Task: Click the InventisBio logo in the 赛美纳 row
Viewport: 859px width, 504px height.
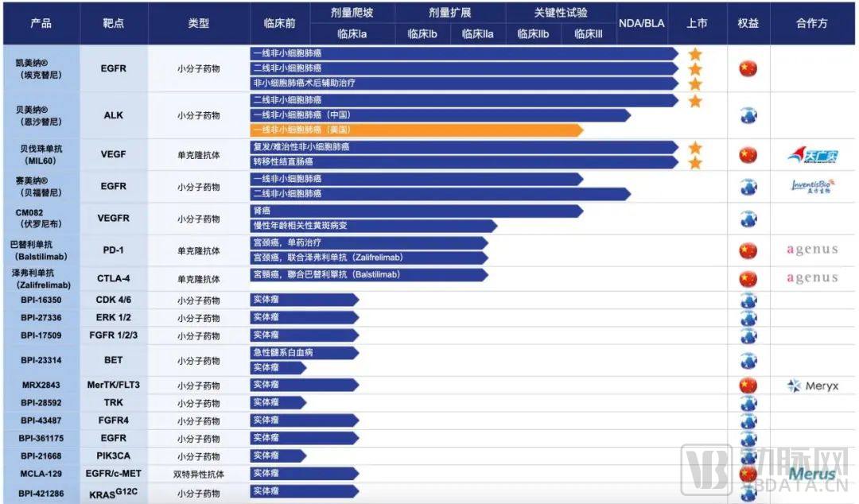Action: (x=813, y=185)
